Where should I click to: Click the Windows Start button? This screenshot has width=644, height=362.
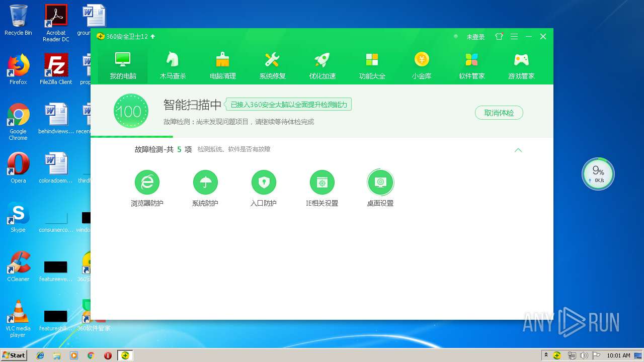tap(14, 355)
